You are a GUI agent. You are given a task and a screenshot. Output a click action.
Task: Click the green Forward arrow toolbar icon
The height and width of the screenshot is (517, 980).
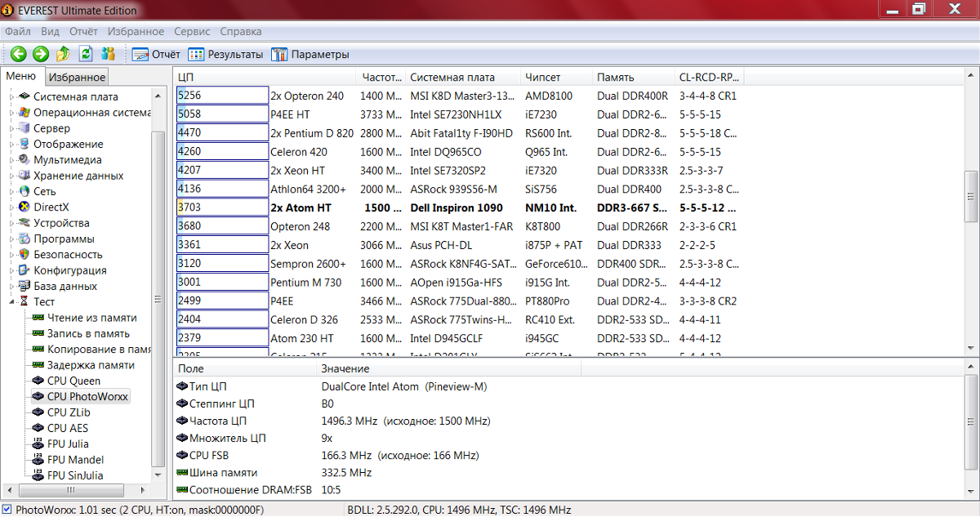point(41,54)
